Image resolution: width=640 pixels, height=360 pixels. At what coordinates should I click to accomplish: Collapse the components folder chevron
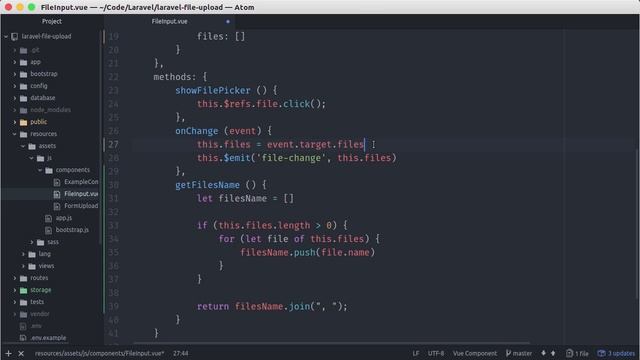40,170
